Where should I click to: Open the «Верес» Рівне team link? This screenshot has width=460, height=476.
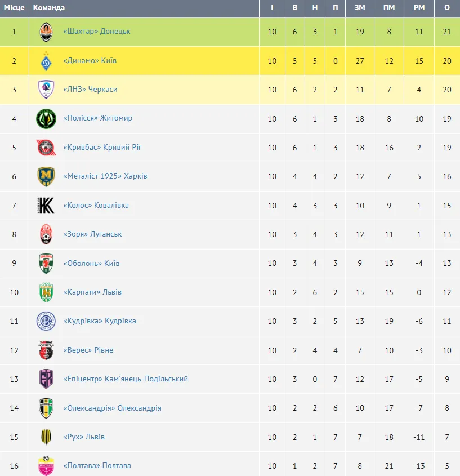click(88, 350)
